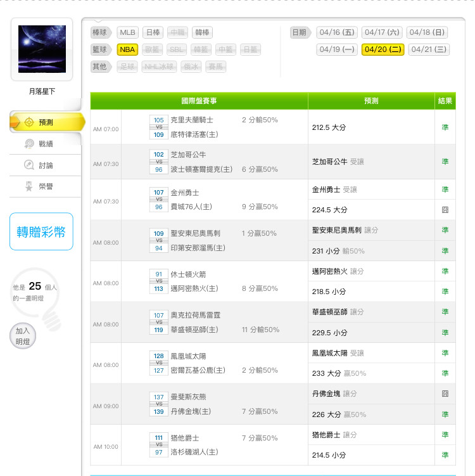Click the medal icon beside 榮譽

(x=29, y=186)
